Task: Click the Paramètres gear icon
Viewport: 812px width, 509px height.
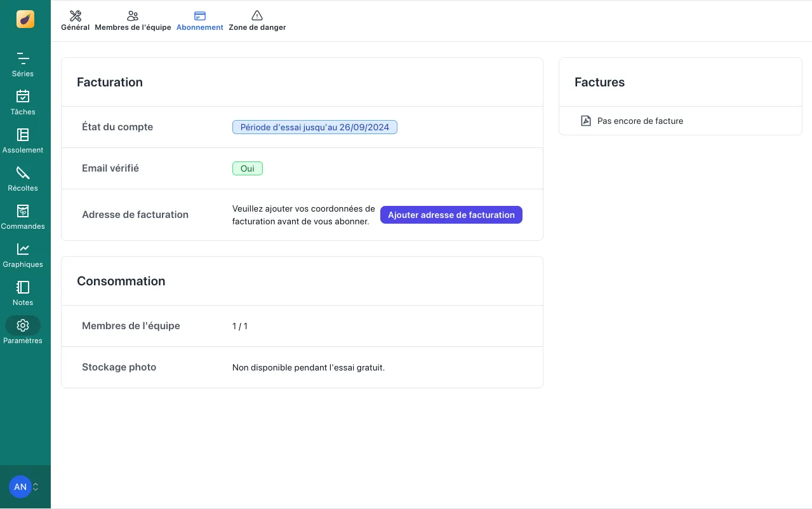Action: [23, 325]
